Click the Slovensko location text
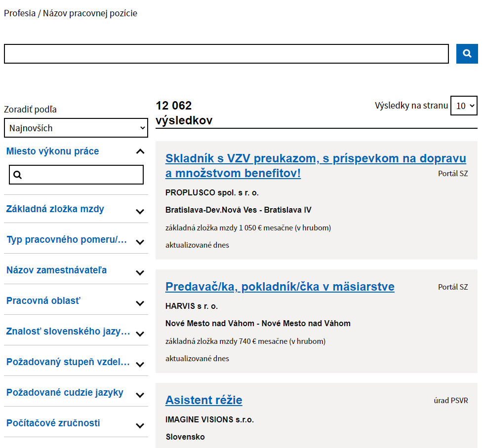Screen dimensions: 483x448 point(185,437)
